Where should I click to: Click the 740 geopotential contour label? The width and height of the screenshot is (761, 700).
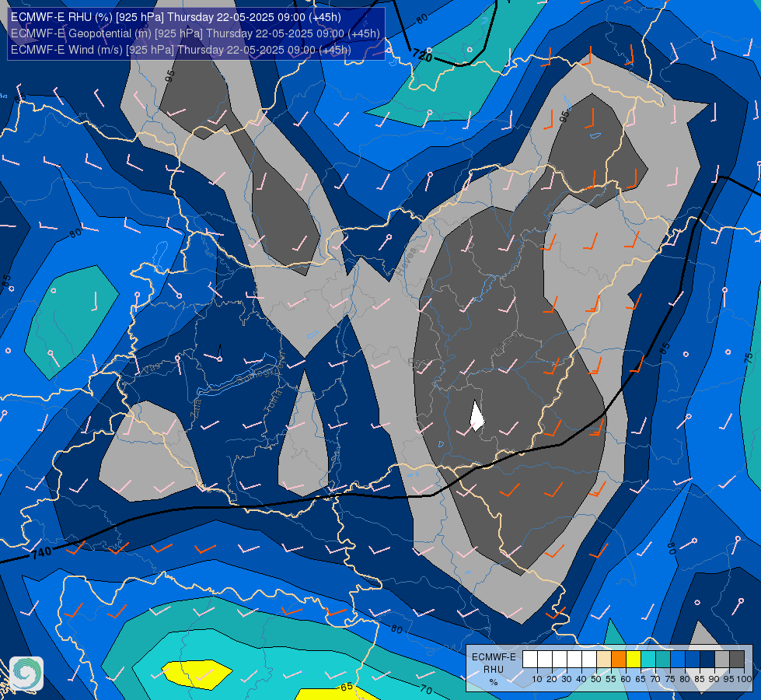pos(41,553)
